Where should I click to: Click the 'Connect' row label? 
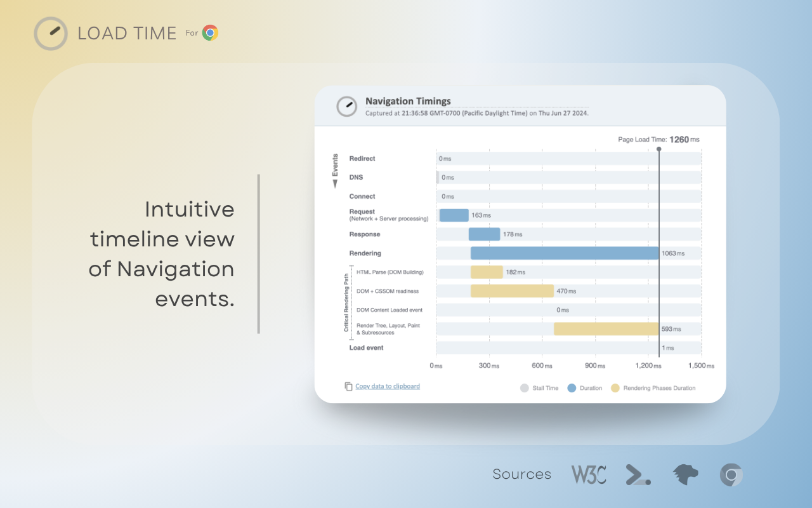tap(362, 196)
